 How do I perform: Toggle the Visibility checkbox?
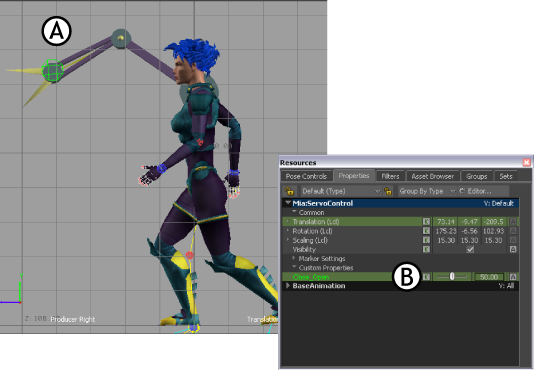(x=470, y=249)
